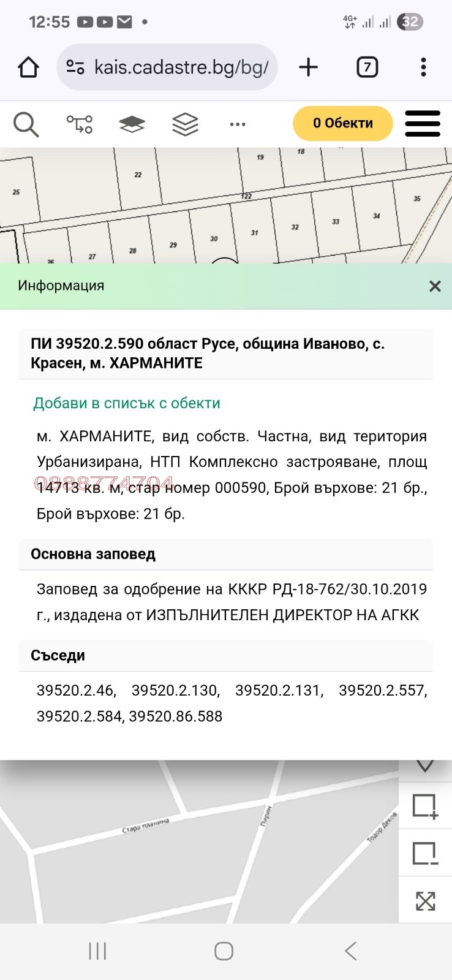Viewport: 452px width, 980px height.
Task: Open more tools via the ellipsis icon
Action: (x=237, y=124)
